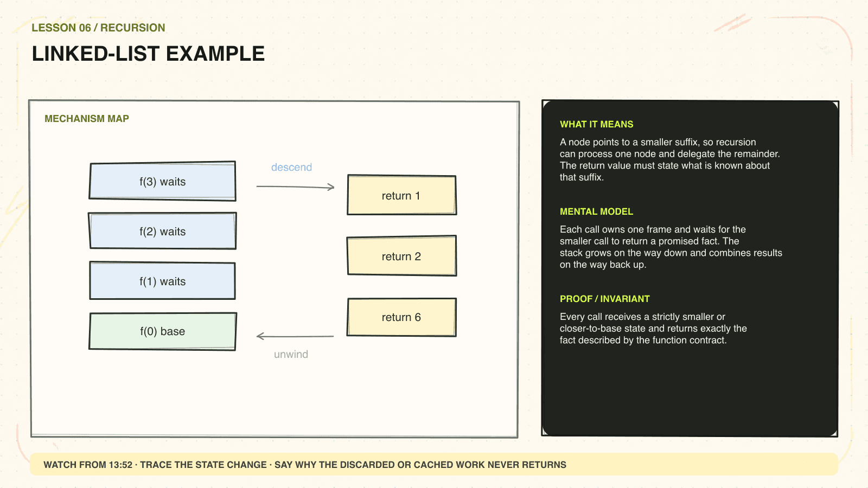Click the WHAT IT MEANS heading

pos(597,124)
